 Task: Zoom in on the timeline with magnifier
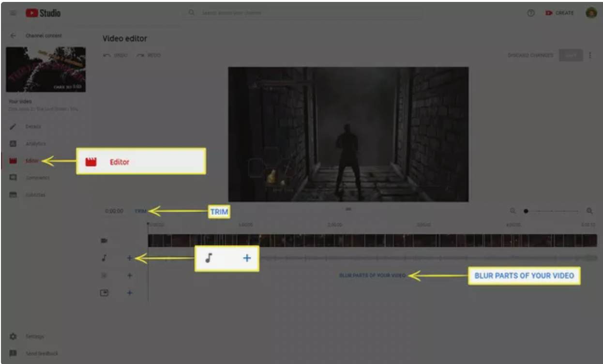[x=589, y=211]
